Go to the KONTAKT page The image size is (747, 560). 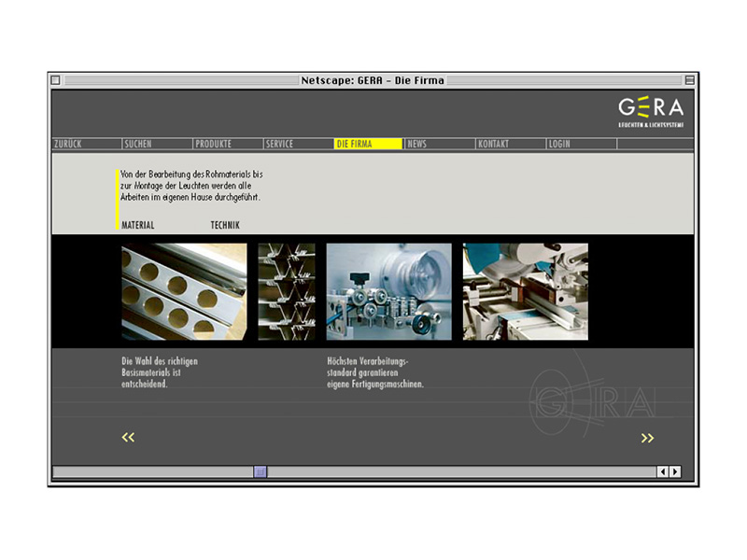click(493, 144)
